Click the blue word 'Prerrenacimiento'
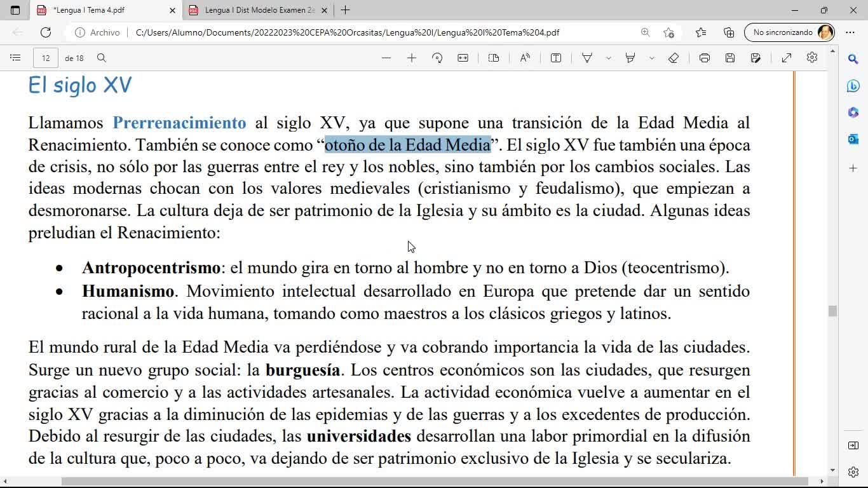The image size is (868, 488). 179,123
